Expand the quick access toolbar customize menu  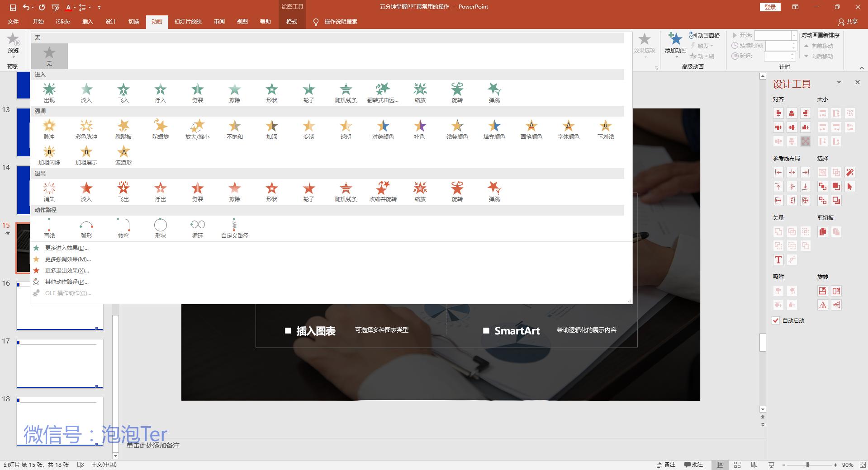99,7
